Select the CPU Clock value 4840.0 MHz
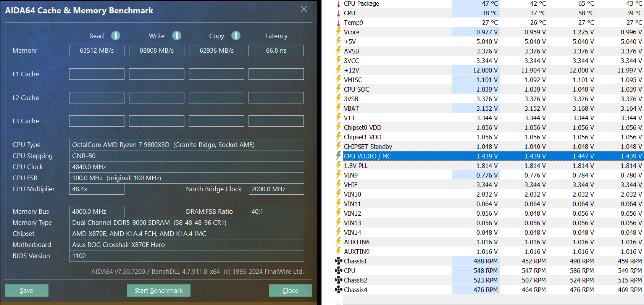Screen dimensions: 644x305 coord(89,167)
